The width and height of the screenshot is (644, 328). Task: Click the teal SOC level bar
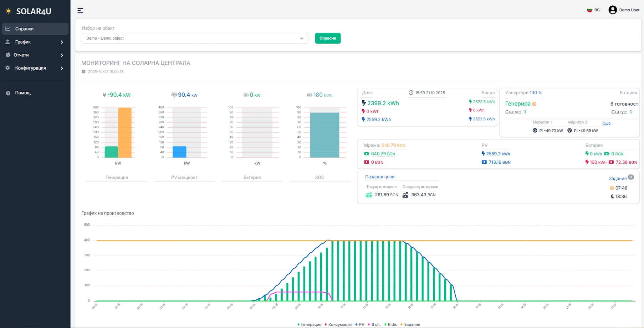click(324, 135)
